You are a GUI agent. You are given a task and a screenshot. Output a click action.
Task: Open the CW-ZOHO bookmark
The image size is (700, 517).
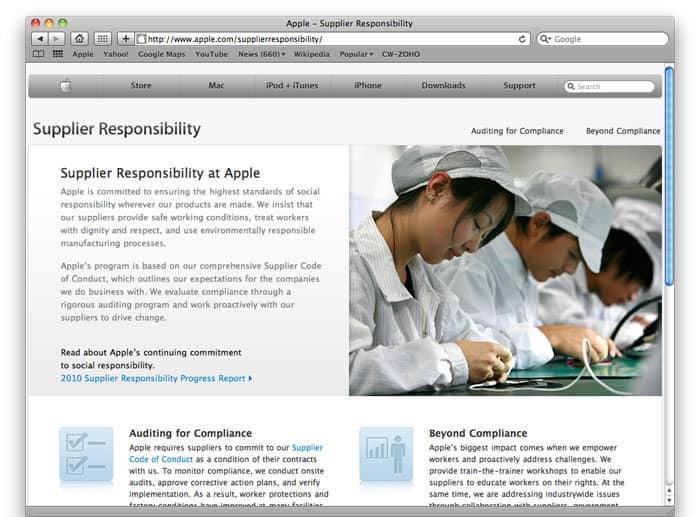(400, 54)
